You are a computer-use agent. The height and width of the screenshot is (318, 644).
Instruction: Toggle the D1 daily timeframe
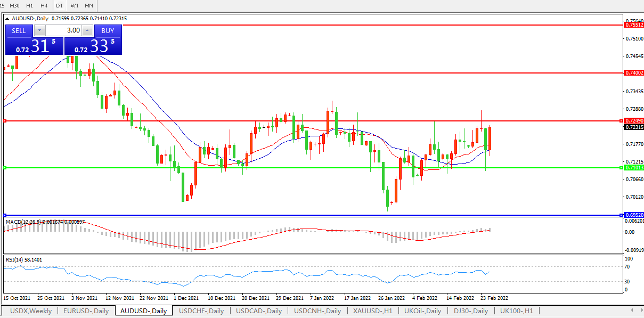coord(59,5)
